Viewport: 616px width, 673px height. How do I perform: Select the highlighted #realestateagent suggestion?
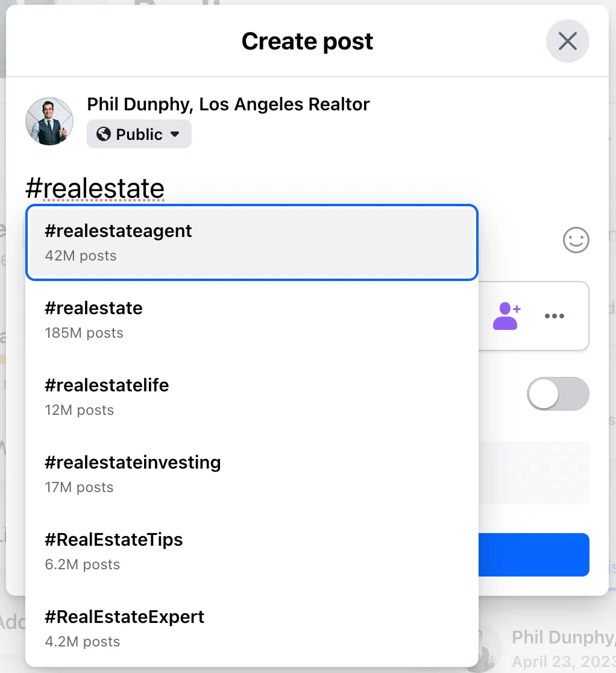click(251, 241)
